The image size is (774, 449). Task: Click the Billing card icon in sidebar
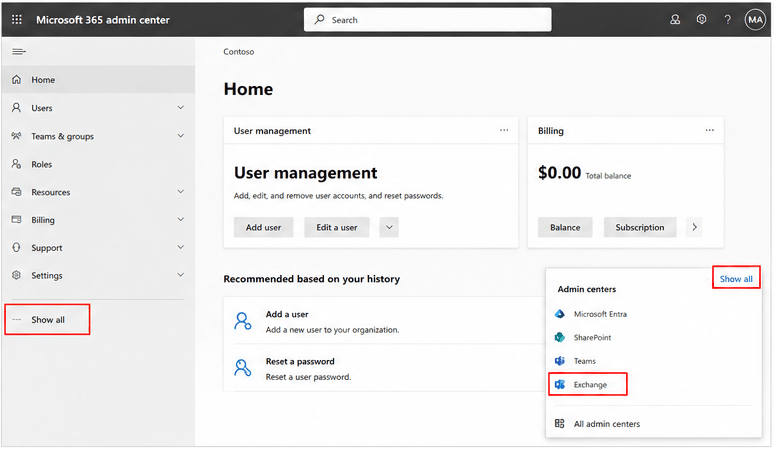coord(16,220)
